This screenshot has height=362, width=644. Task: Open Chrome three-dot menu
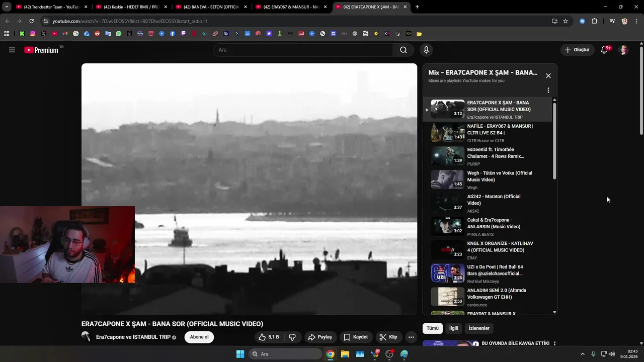click(x=636, y=21)
